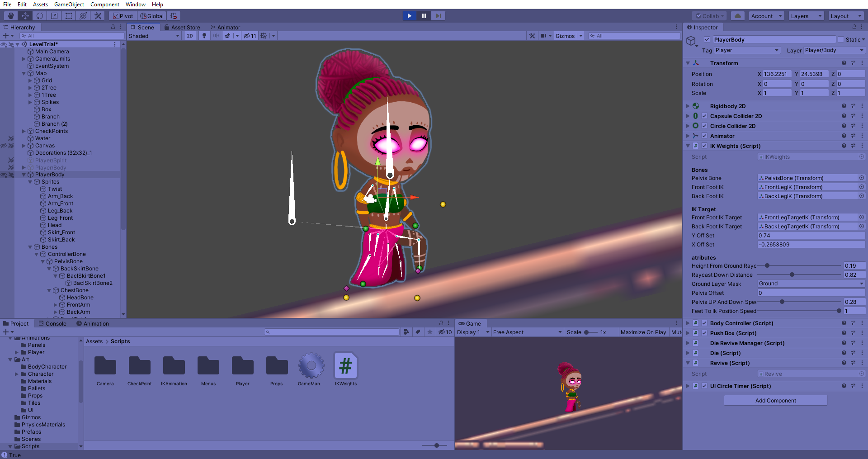Switch to the Animator tab

tap(226, 27)
